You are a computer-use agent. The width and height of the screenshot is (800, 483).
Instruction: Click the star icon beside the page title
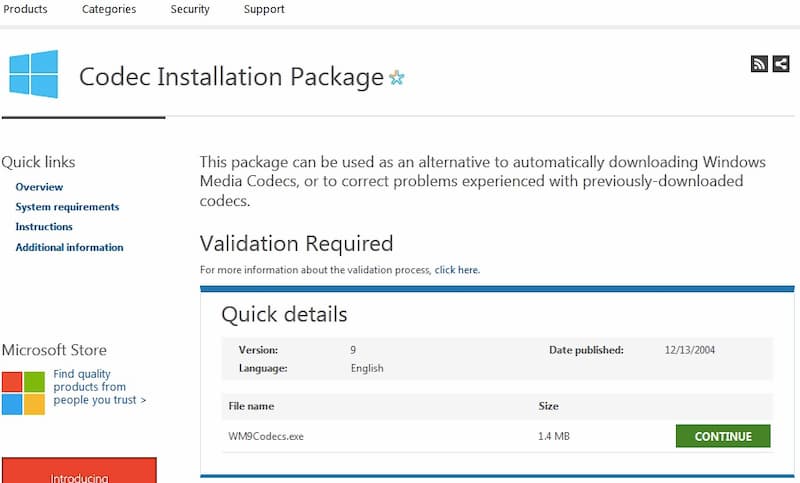tap(397, 78)
